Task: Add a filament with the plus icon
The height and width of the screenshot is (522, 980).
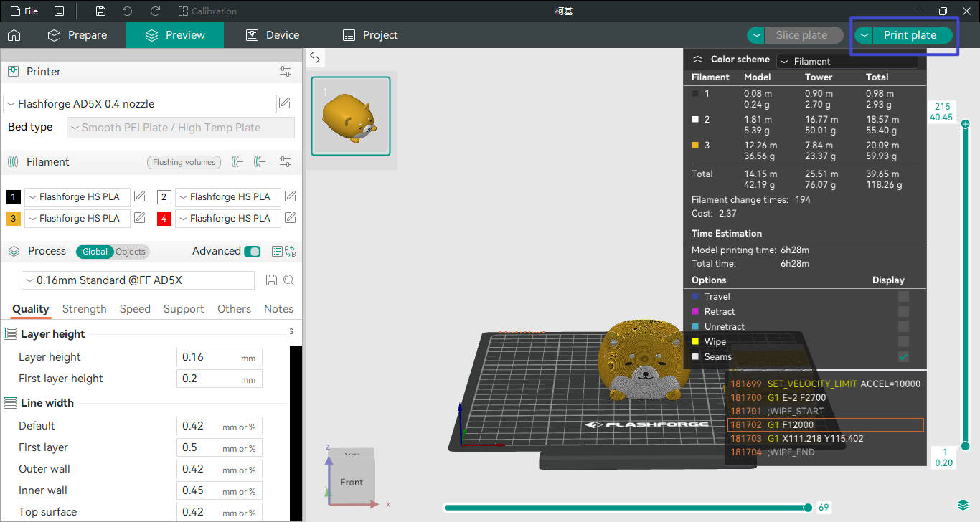Action: click(237, 162)
